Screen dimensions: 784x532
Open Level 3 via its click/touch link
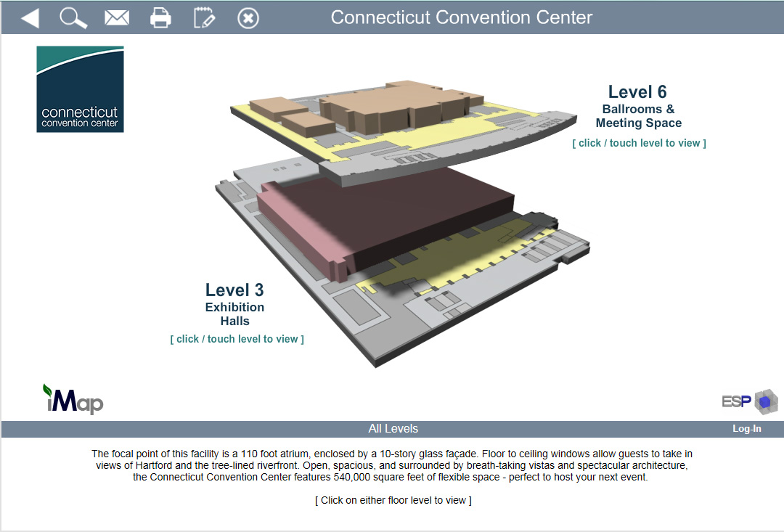click(x=237, y=339)
